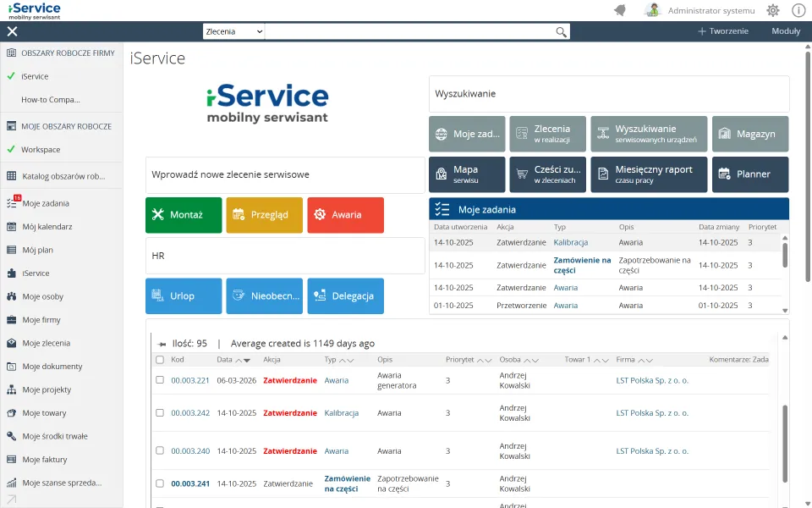
Task: Open Moje faktury in the sidebar
Action: pos(45,460)
